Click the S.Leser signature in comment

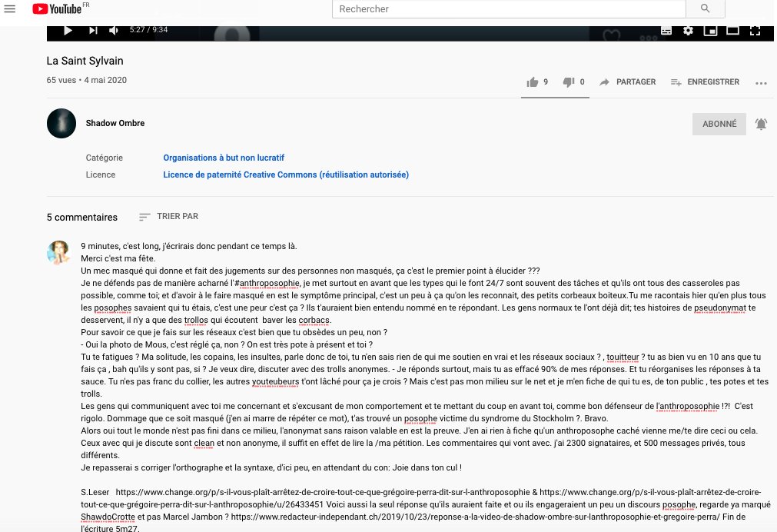pos(95,492)
